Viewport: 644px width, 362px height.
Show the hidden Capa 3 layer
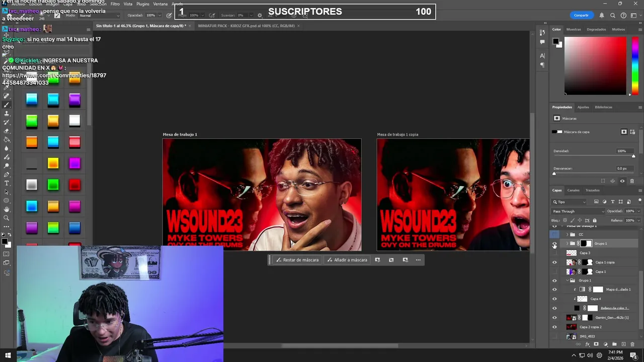coord(554,253)
